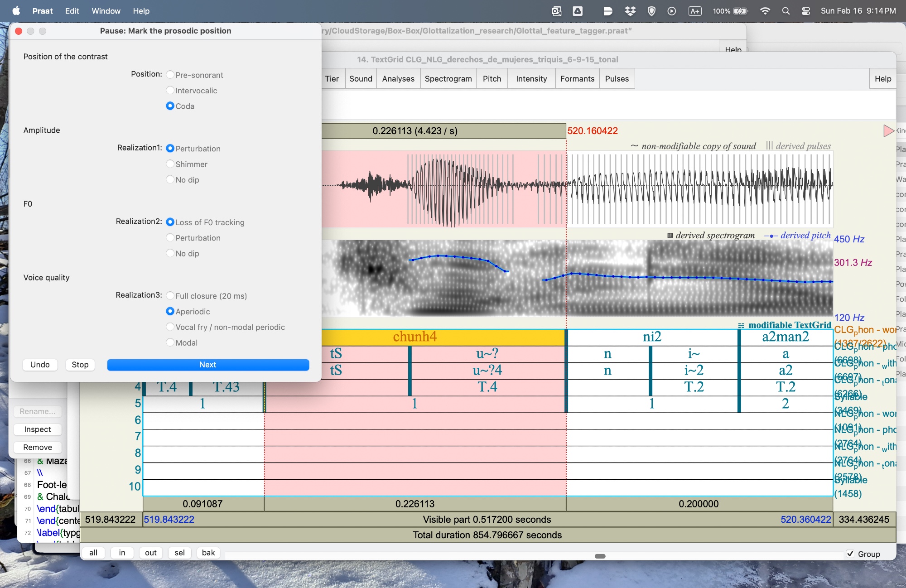Open the Spectrogram menu
Image resolution: width=906 pixels, height=588 pixels.
pyautogui.click(x=448, y=79)
